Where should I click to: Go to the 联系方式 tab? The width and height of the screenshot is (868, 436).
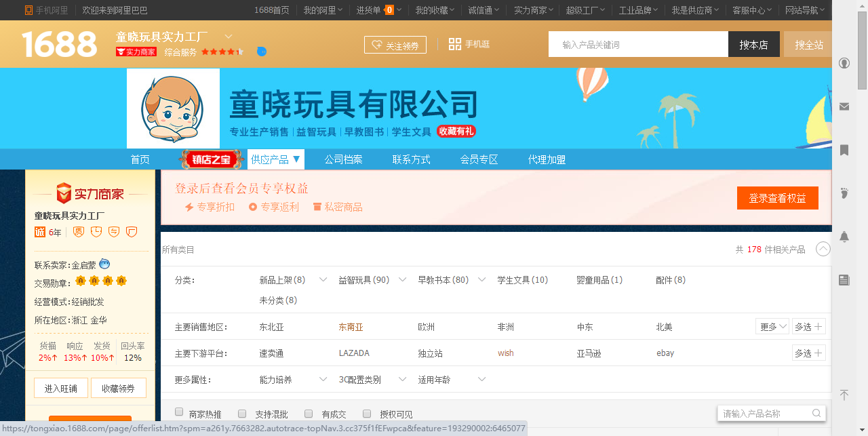pos(412,159)
